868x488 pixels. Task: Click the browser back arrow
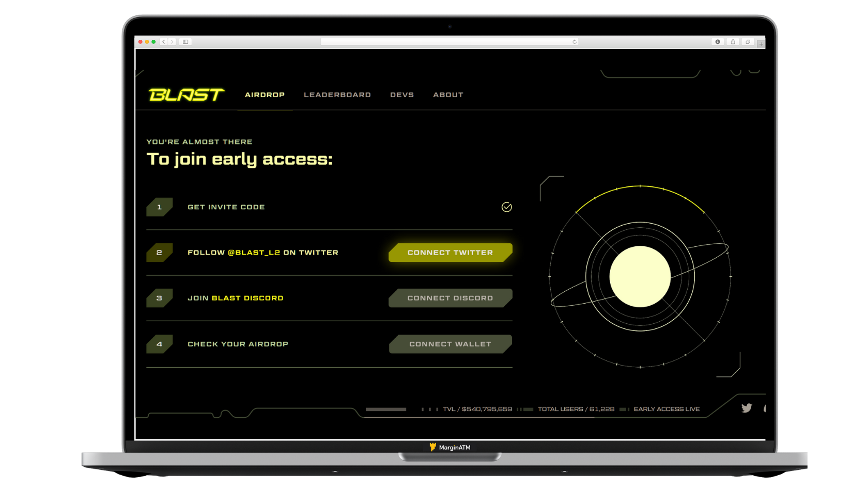(164, 42)
